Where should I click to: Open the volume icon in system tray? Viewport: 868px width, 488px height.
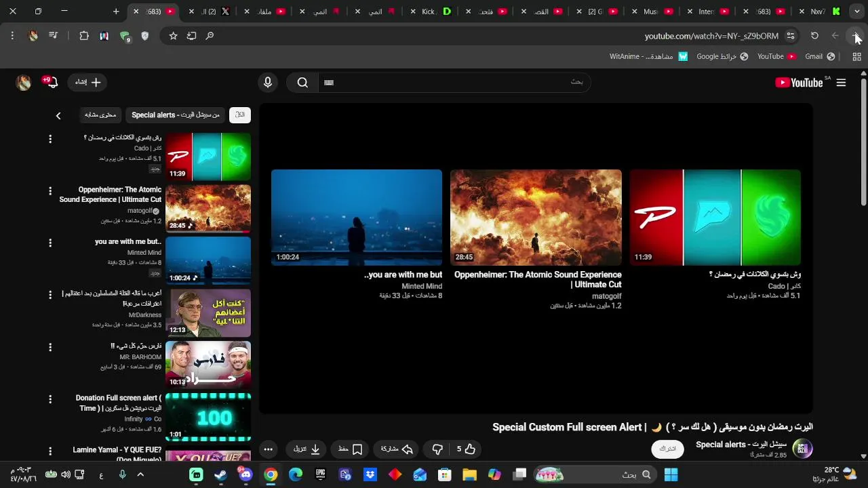66,474
